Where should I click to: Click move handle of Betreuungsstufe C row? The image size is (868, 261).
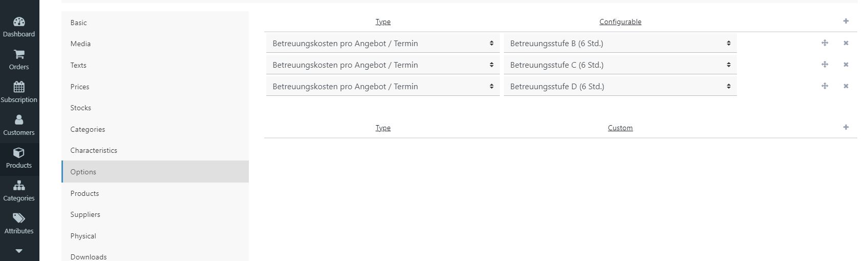825,65
